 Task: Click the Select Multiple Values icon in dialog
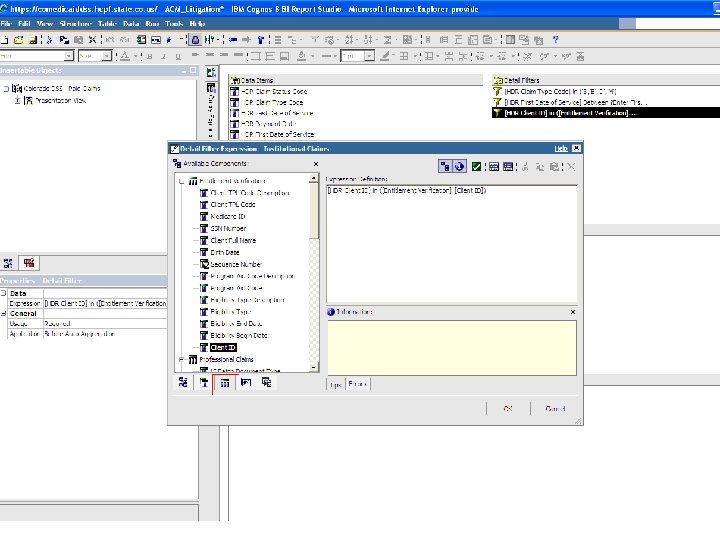pyautogui.click(x=508, y=167)
